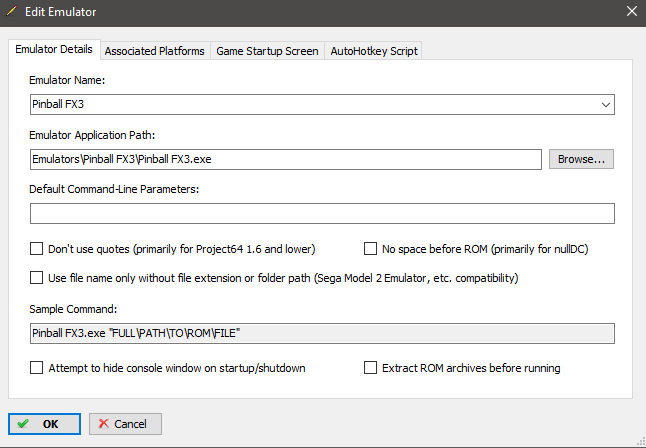Click inside the Emulator Name field

click(322, 105)
